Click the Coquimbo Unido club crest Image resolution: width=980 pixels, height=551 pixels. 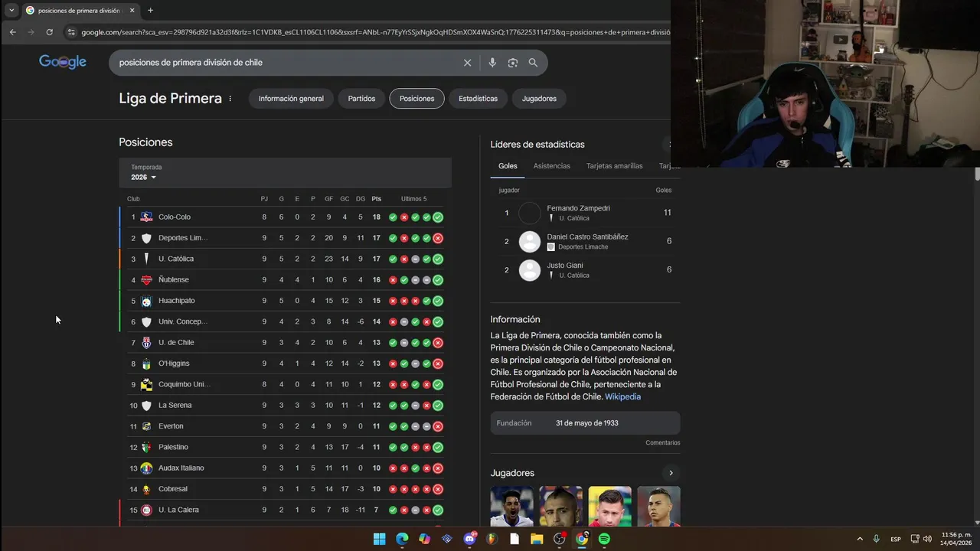coord(146,384)
